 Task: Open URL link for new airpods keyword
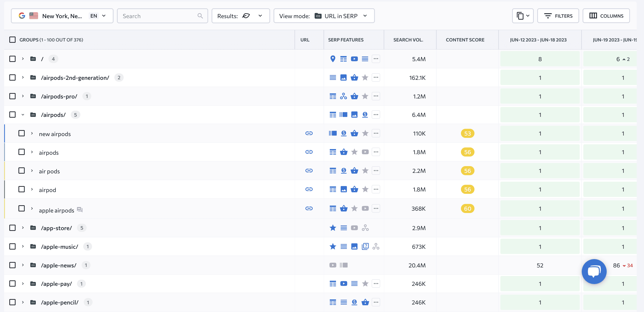(x=309, y=133)
